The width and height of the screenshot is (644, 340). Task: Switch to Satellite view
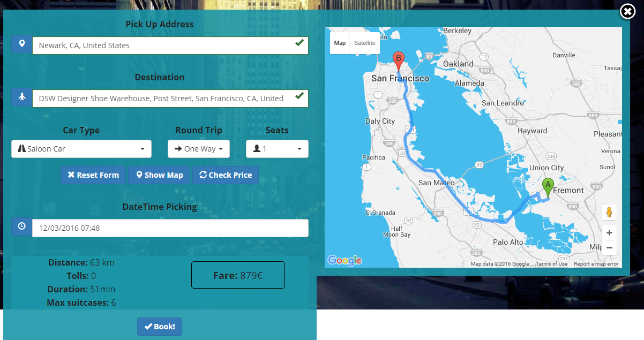coord(365,43)
